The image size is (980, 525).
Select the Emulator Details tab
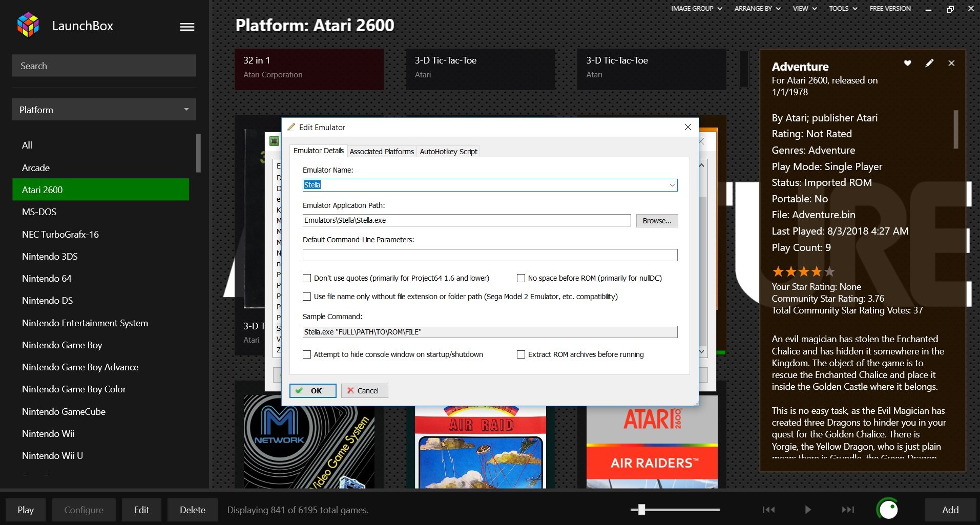point(319,151)
